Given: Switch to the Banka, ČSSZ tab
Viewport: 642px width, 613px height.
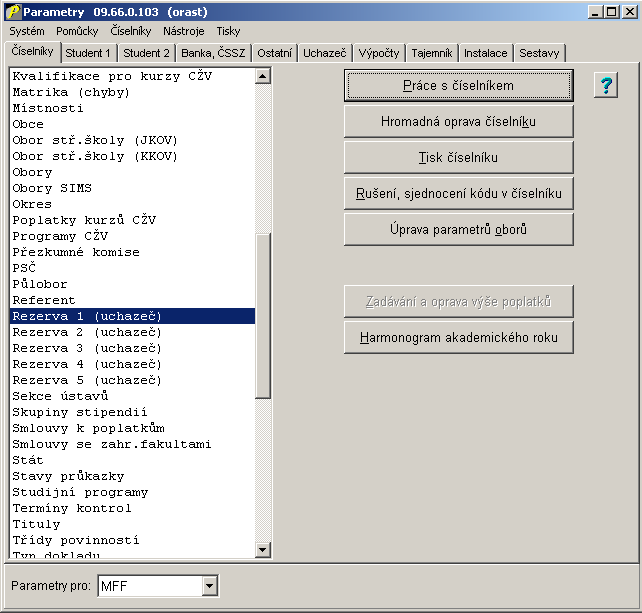Looking at the screenshot, I should tap(212, 53).
